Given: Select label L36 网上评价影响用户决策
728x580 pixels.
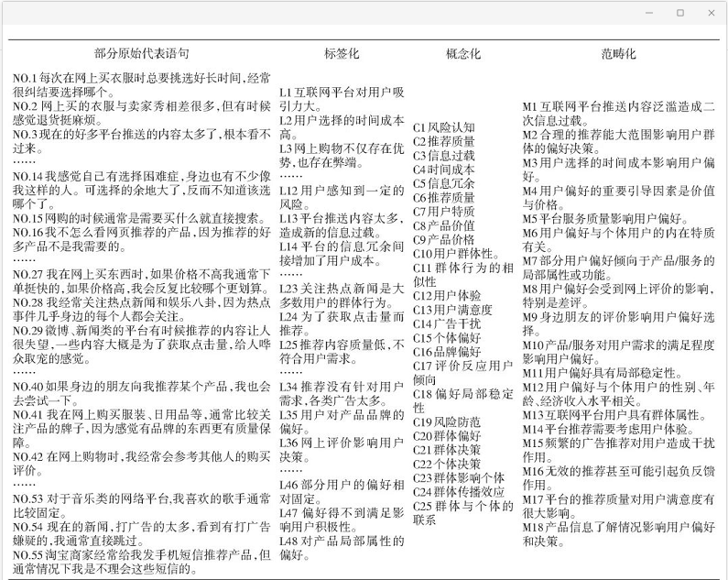Looking at the screenshot, I should 341,449.
